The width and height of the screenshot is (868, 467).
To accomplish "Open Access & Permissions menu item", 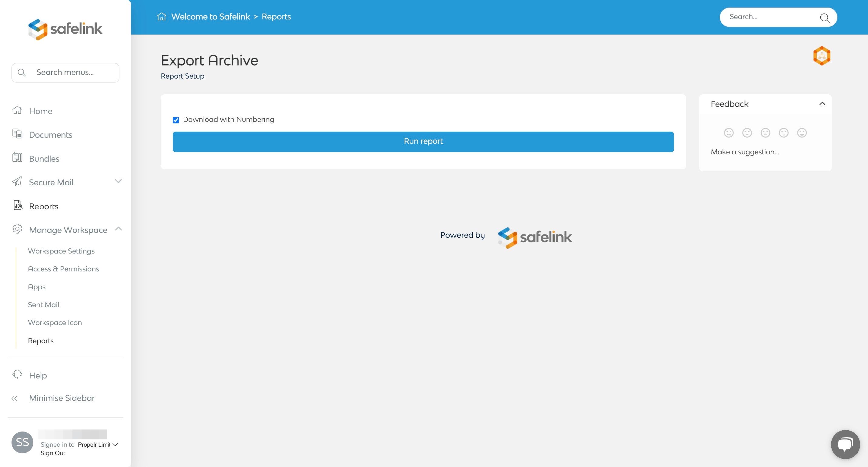I will pyautogui.click(x=63, y=269).
